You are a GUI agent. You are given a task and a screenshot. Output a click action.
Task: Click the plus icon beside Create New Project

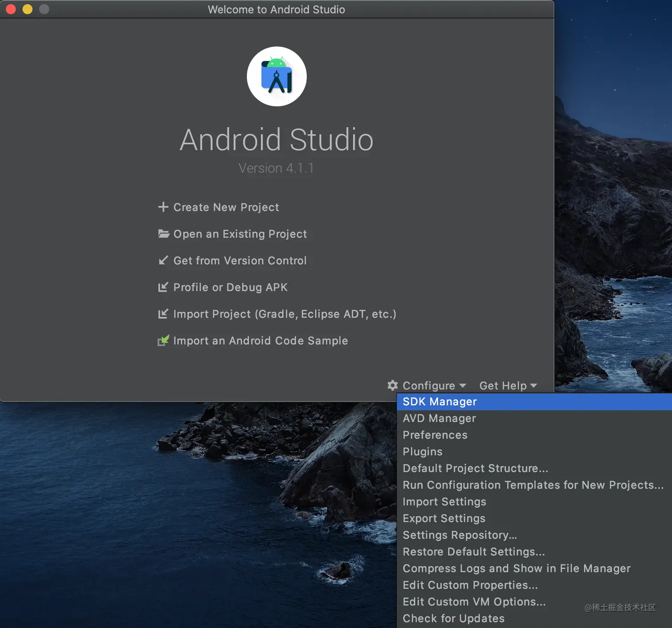[x=163, y=207]
